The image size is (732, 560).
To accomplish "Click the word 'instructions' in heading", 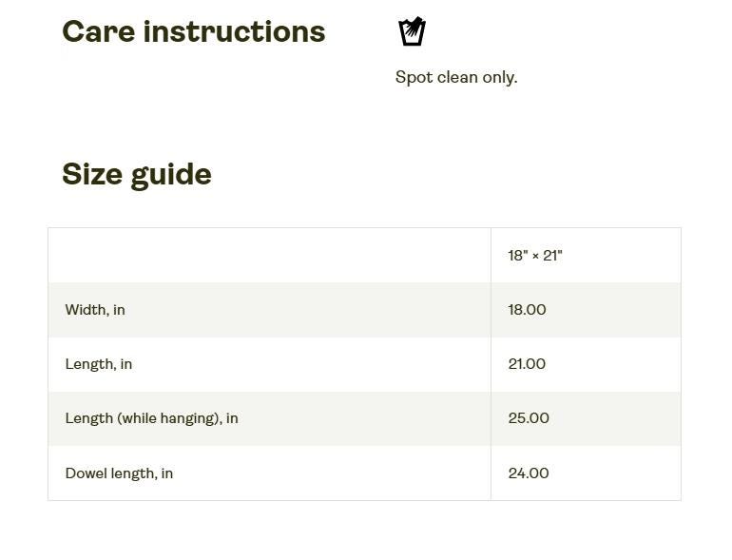I will click(x=235, y=31).
